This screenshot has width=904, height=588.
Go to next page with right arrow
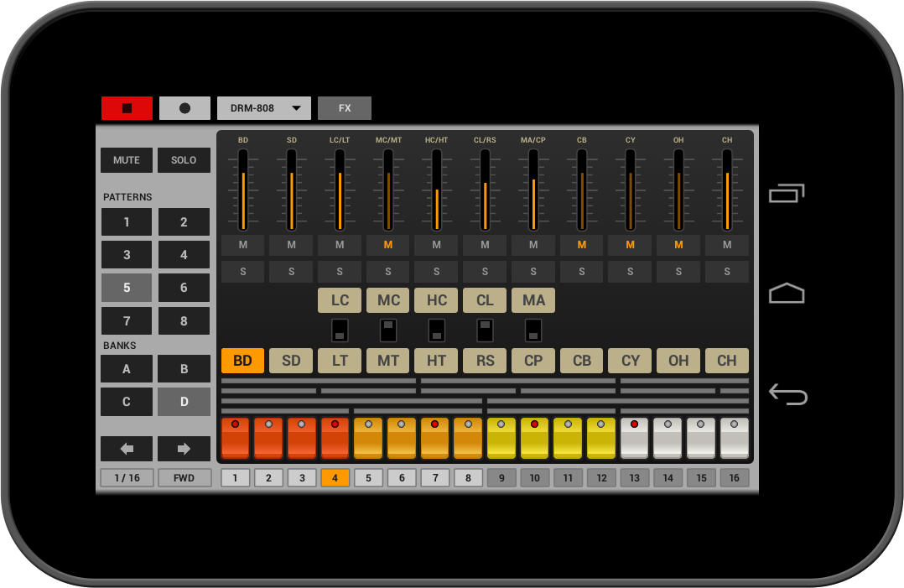point(184,449)
